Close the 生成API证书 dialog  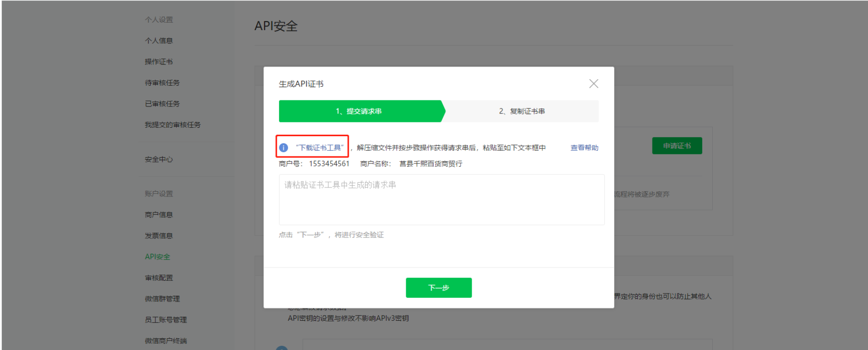click(594, 83)
